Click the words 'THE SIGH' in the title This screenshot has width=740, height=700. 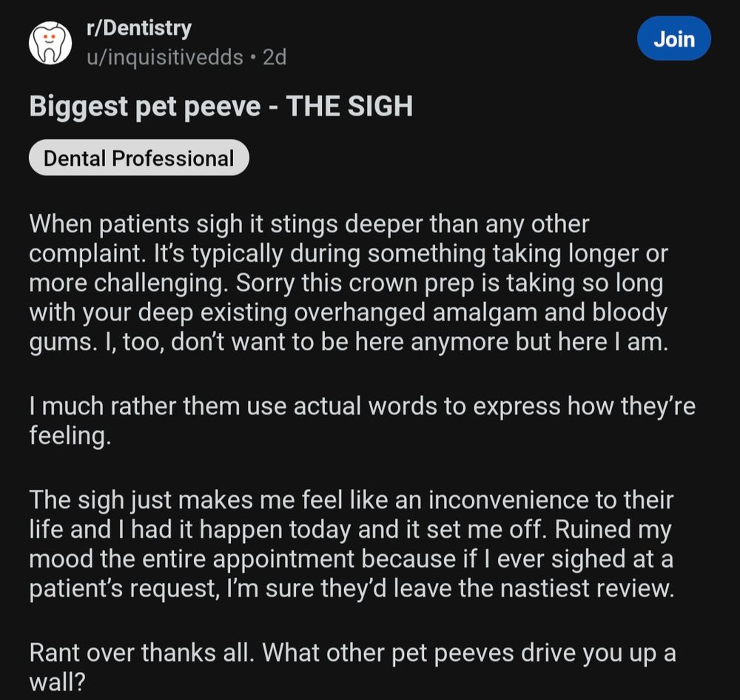point(349,107)
